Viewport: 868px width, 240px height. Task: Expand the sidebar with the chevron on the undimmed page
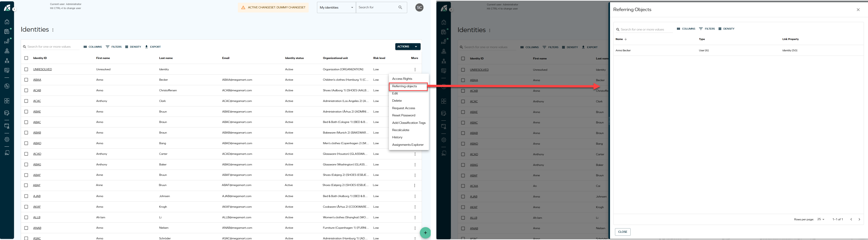tap(14, 9)
